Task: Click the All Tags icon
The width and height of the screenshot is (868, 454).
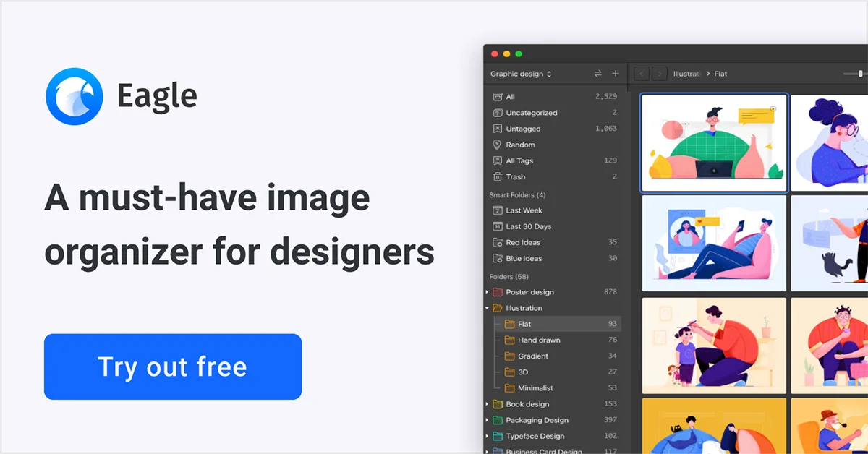Action: (497, 160)
